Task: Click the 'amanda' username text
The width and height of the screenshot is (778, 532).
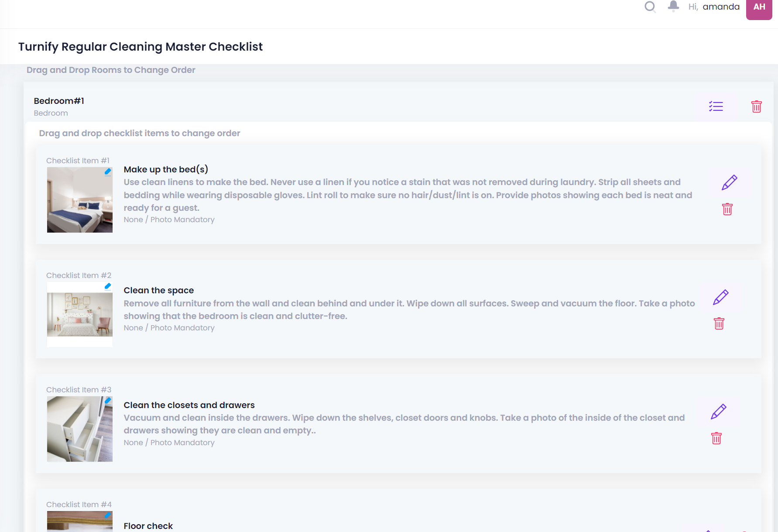Action: pos(721,7)
